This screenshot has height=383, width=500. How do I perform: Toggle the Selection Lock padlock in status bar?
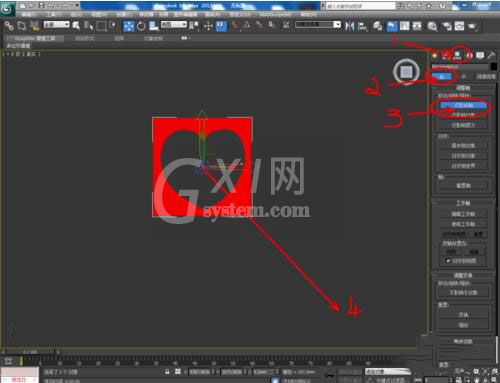tap(167, 371)
